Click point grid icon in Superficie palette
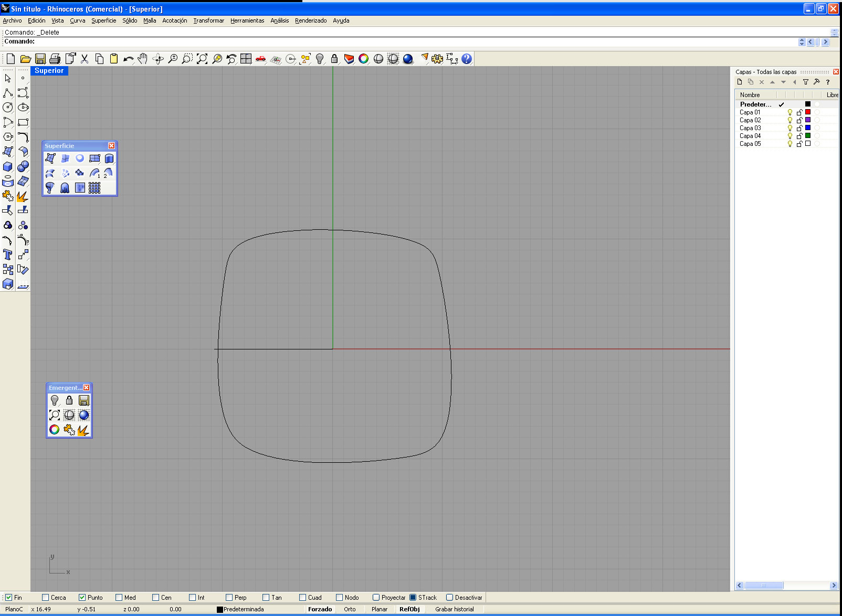Image resolution: width=842 pixels, height=616 pixels. (94, 187)
